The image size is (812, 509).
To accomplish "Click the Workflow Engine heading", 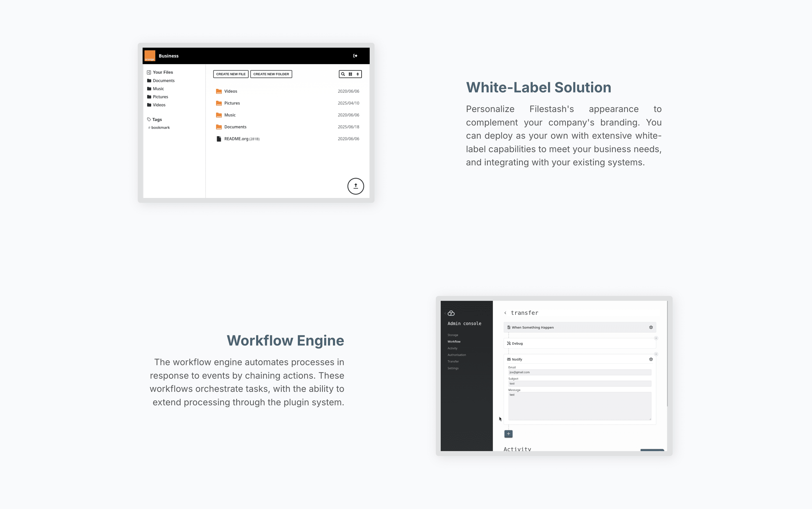I will click(x=285, y=341).
